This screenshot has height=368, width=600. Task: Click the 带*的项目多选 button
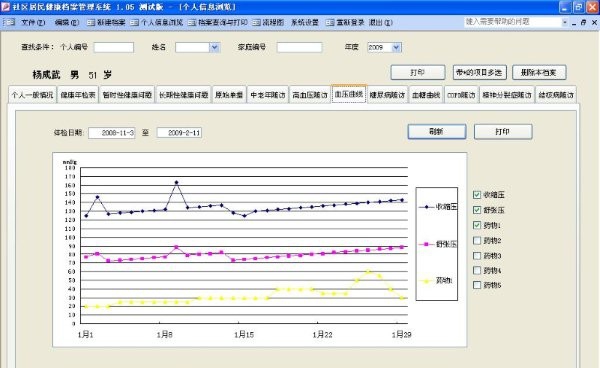click(x=479, y=72)
